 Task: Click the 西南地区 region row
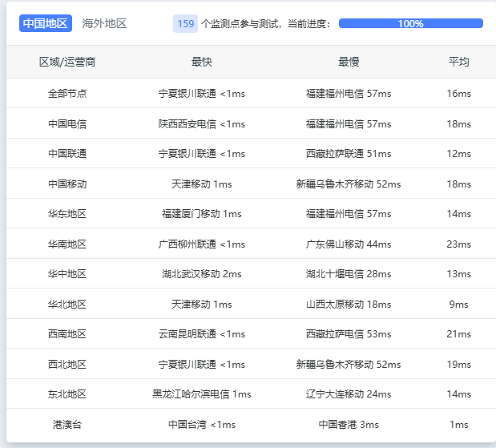tap(67, 334)
